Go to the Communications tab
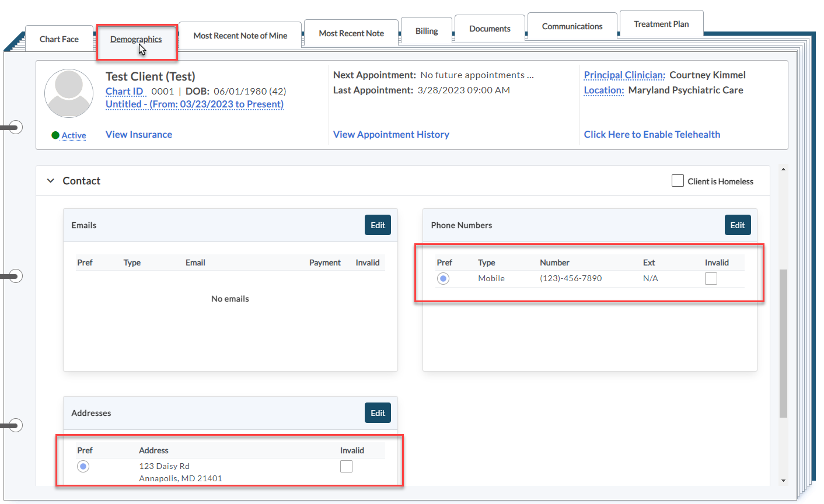824x504 pixels. (572, 26)
